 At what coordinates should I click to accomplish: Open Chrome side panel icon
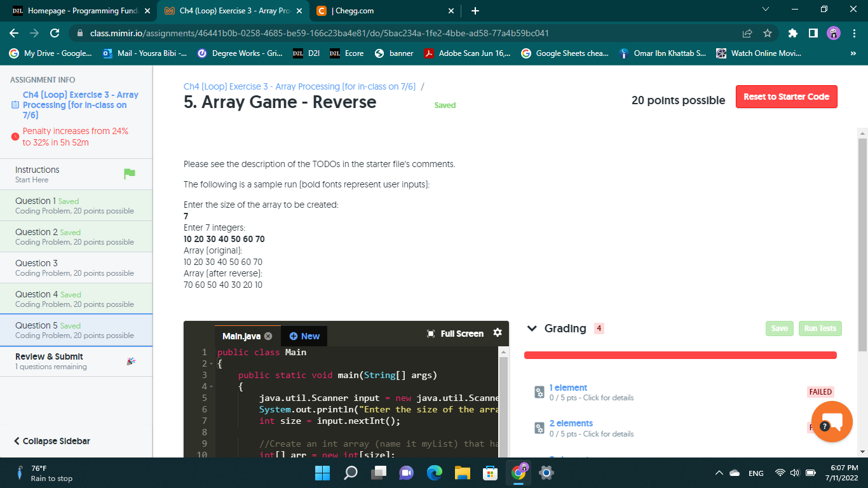813,33
